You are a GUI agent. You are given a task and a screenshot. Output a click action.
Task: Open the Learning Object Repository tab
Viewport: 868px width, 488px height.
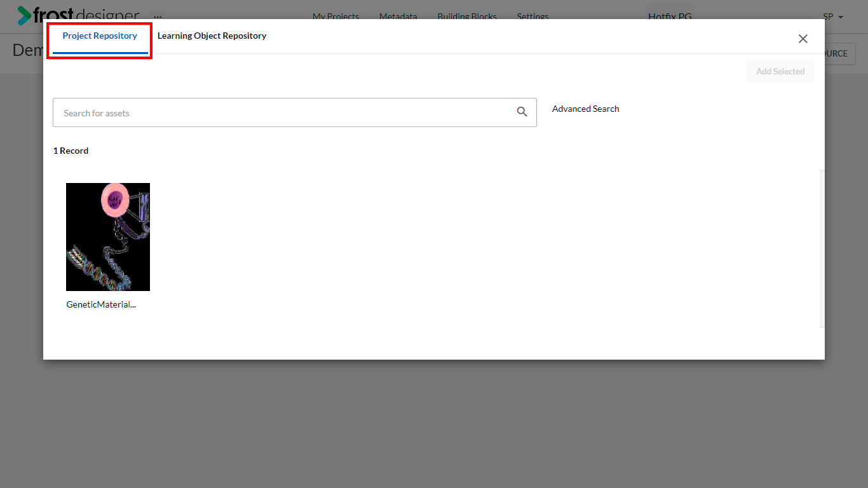click(x=212, y=36)
